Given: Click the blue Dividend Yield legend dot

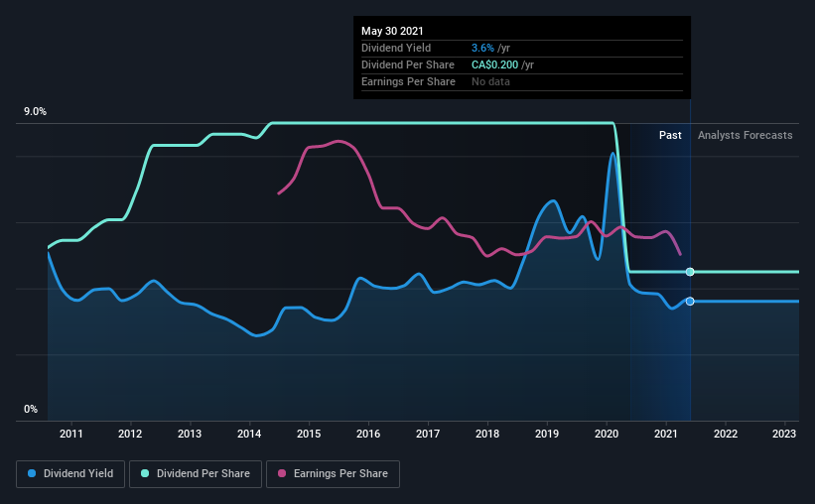Looking at the screenshot, I should pyautogui.click(x=32, y=473).
